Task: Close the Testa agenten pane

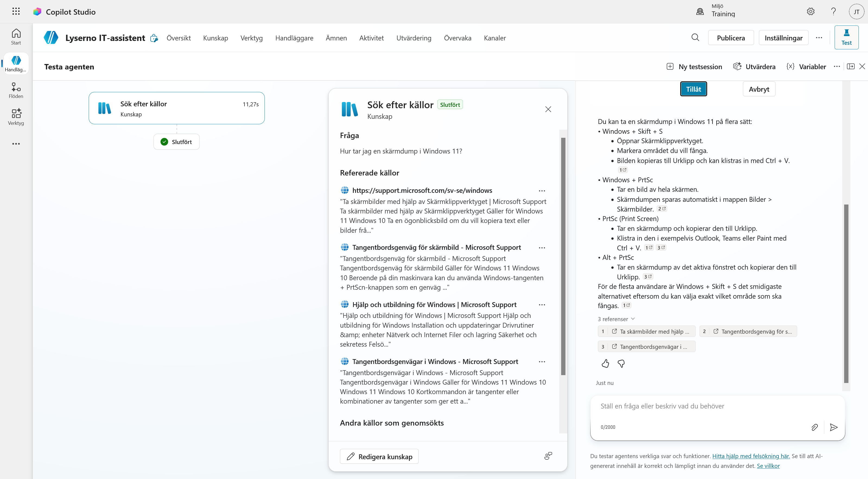Action: [862, 66]
